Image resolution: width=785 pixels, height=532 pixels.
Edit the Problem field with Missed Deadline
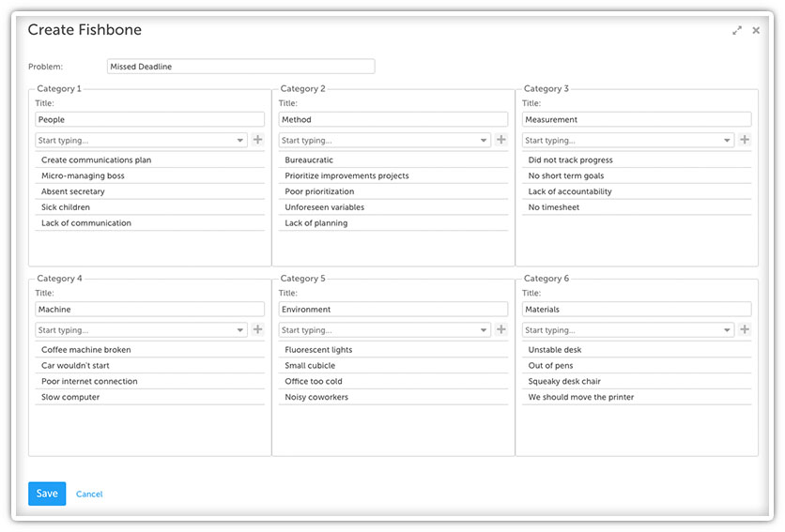click(240, 67)
